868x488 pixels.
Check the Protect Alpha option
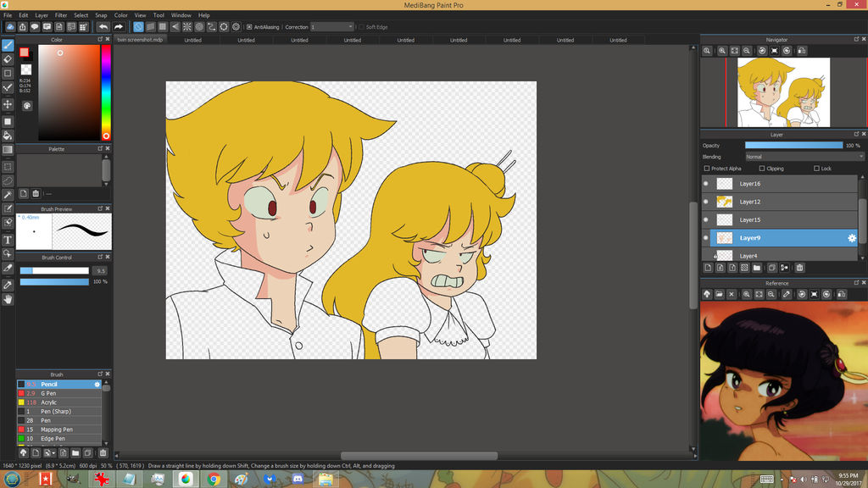pyautogui.click(x=707, y=169)
